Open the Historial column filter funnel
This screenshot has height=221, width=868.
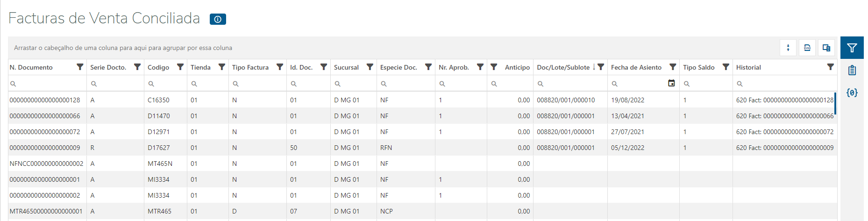pyautogui.click(x=830, y=67)
